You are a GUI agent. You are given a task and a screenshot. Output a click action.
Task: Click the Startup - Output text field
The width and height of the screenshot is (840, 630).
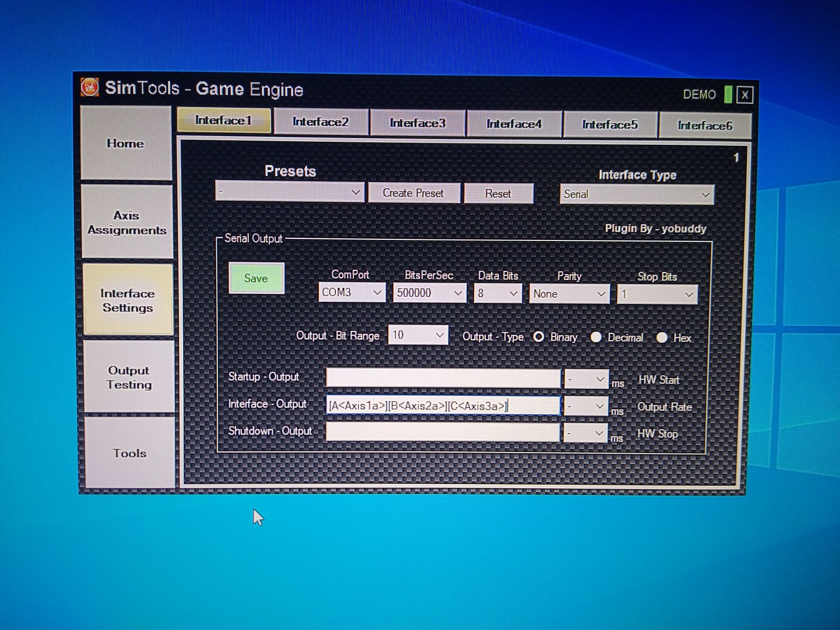coord(443,378)
